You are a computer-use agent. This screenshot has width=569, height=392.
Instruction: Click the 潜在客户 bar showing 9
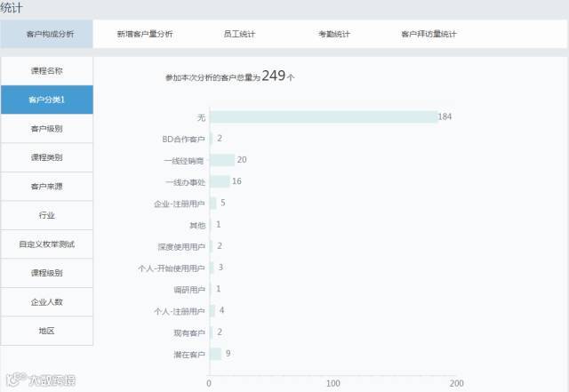tap(215, 354)
